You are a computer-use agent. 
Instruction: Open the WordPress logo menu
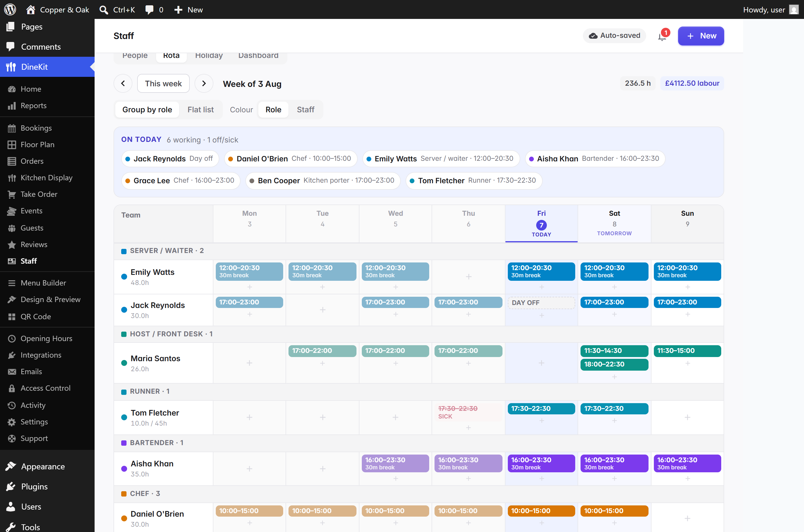[10, 9]
